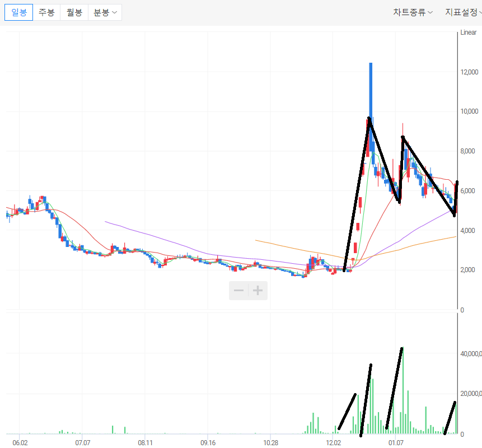482x448 pixels.
Task: Click the 10.28 date label
Action: 270,443
